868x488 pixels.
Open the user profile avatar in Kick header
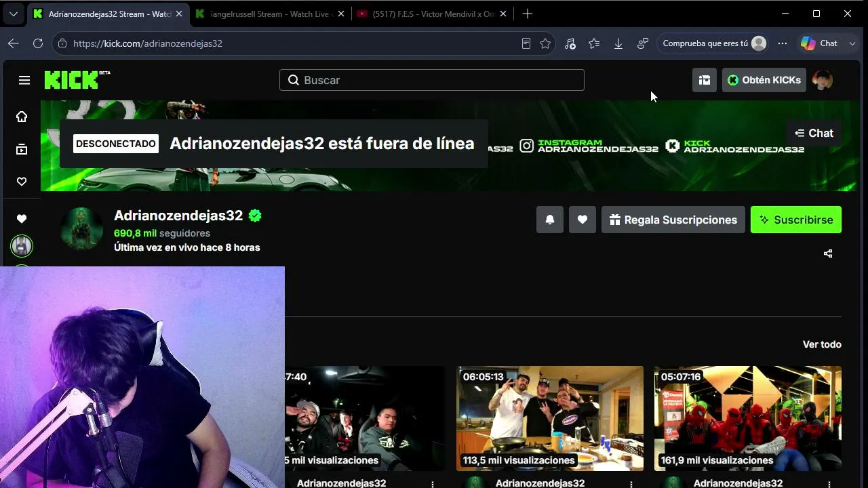823,80
